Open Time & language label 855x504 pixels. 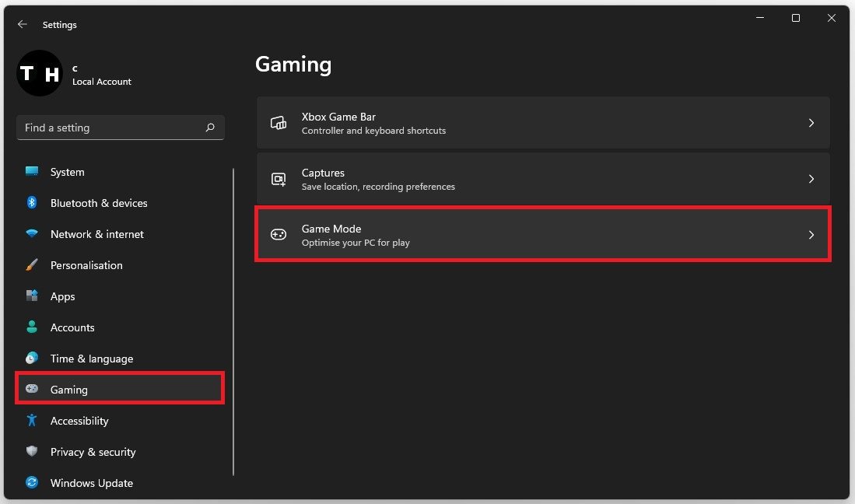tap(92, 359)
